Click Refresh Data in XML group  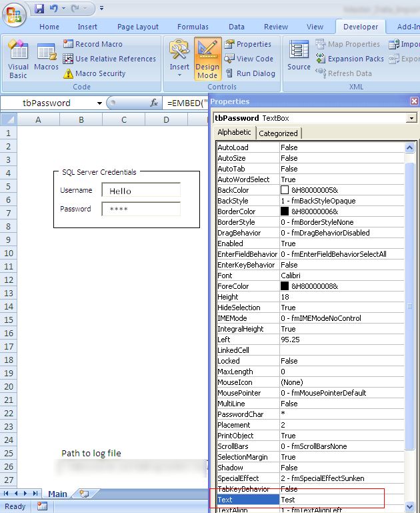pos(344,73)
